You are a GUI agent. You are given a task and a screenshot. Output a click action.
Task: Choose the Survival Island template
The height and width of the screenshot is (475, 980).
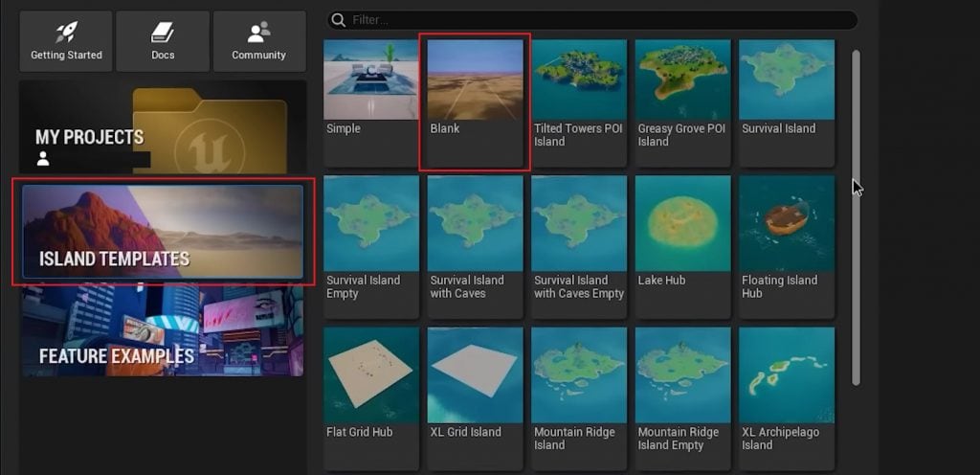787,103
